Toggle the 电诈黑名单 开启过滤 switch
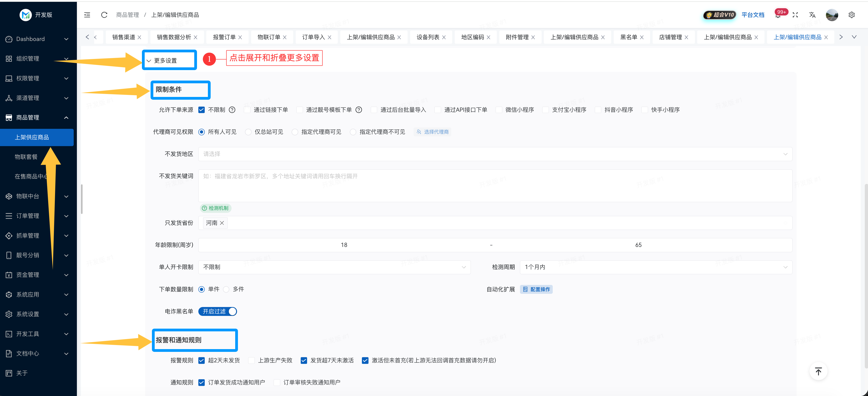The width and height of the screenshot is (868, 396). pos(218,311)
